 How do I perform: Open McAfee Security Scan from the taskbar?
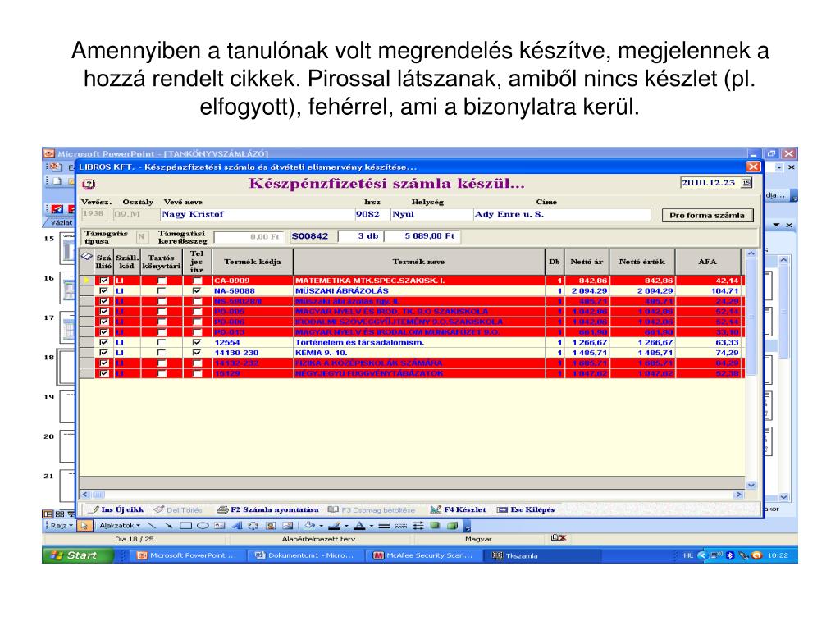(x=423, y=555)
